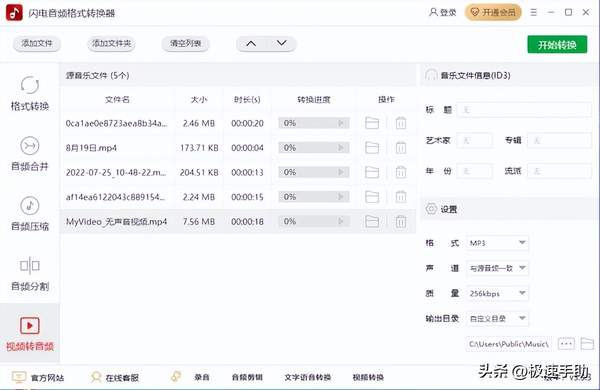Open the 声道 channel dropdown

[x=497, y=268]
